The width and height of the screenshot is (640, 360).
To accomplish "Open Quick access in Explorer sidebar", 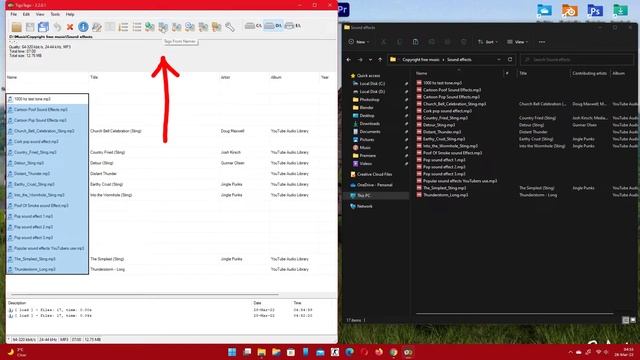I will (x=368, y=76).
